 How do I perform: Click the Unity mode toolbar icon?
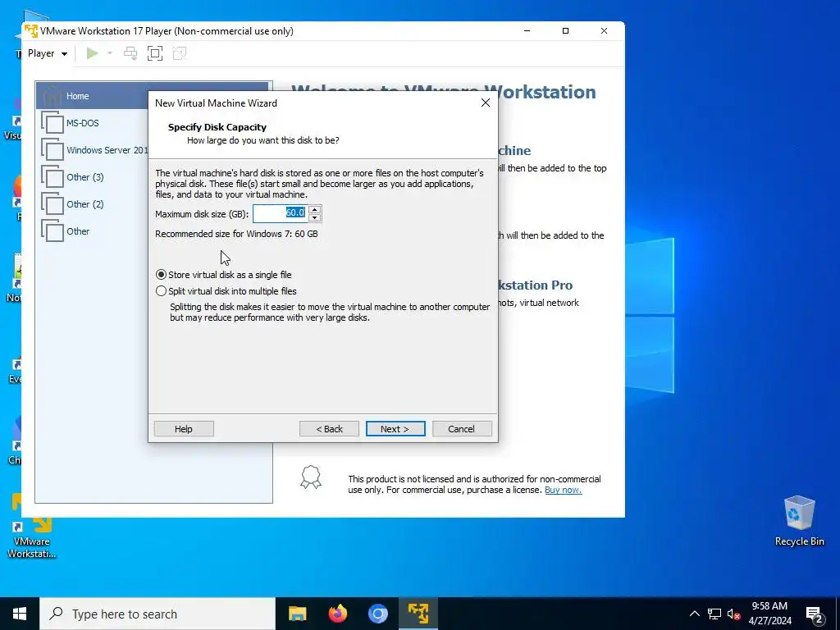click(x=180, y=53)
